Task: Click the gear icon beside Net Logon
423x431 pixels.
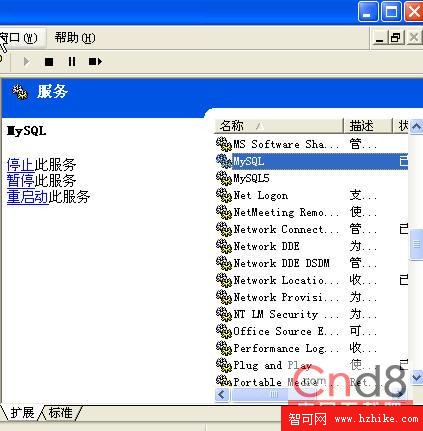Action: (x=224, y=195)
